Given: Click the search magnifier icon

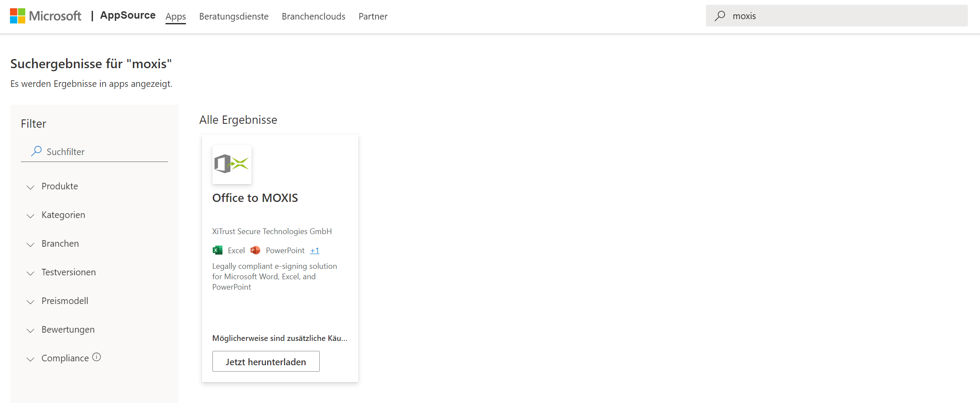Looking at the screenshot, I should tap(720, 16).
